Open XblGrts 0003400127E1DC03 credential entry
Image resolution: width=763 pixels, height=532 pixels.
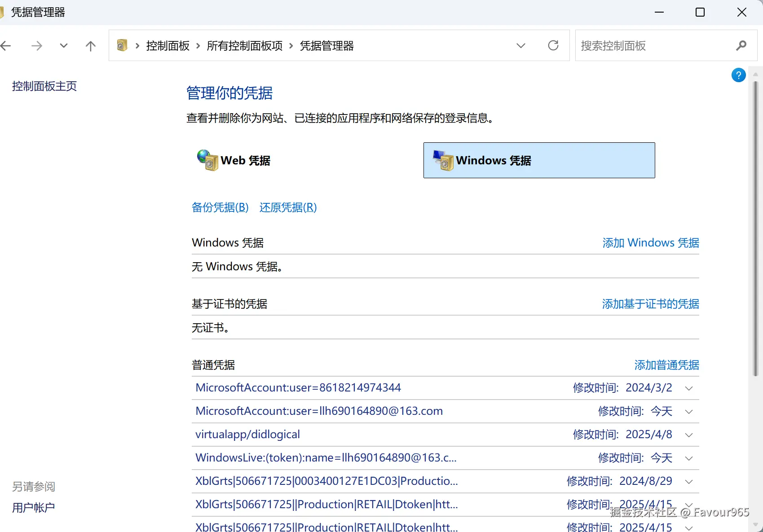[327, 481]
